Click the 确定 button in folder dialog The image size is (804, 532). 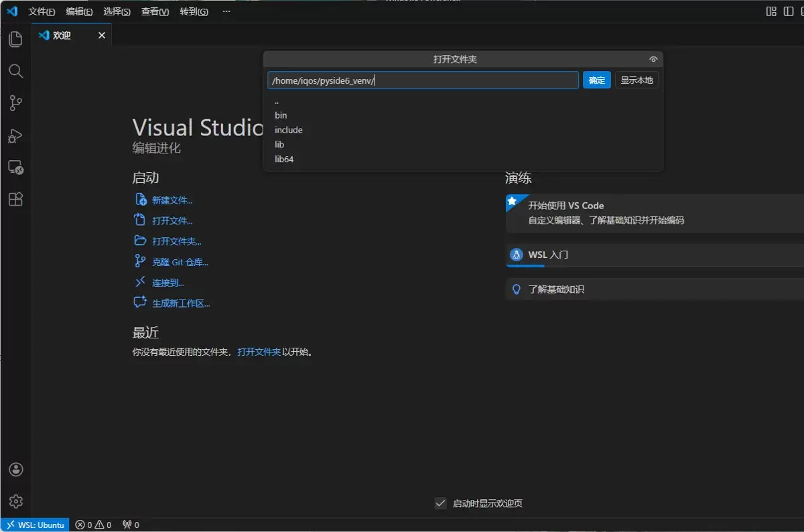[x=596, y=80]
